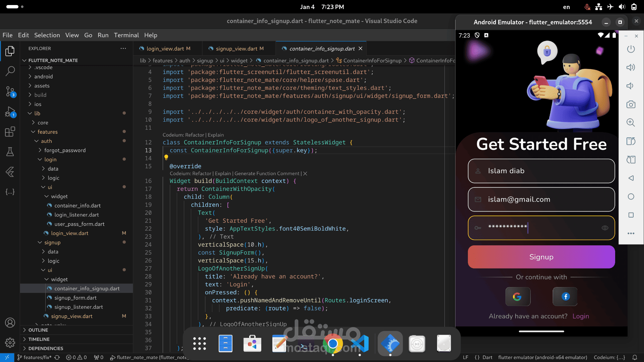Viewport: 644px width, 362px height.
Task: Click the emulator volume up button
Action: (x=631, y=67)
